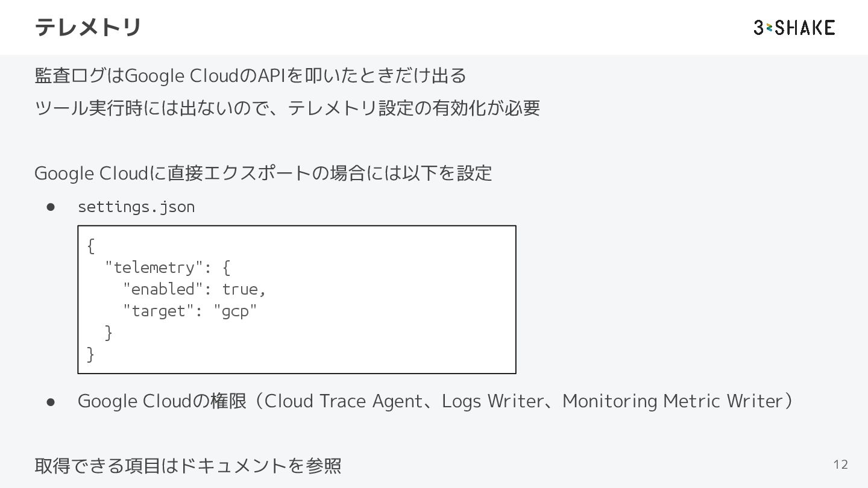This screenshot has width=868, height=488.
Task: Click the "telemetry" key in code
Action: tap(153, 267)
